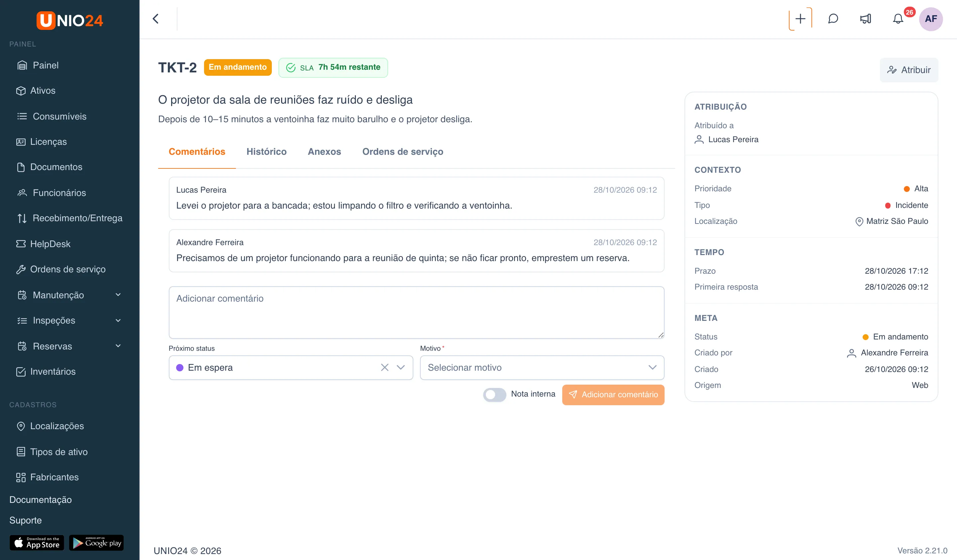Open the Suporte link
The height and width of the screenshot is (560, 957).
tap(26, 520)
